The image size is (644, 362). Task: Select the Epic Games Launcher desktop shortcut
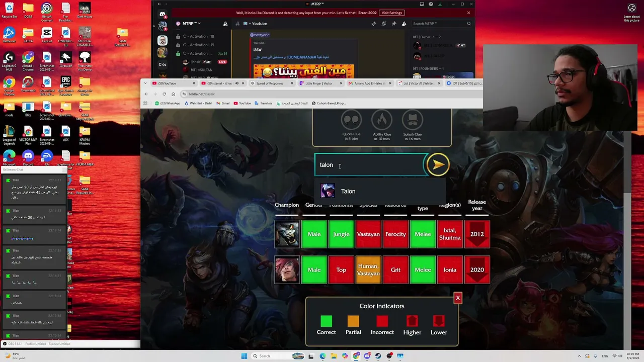point(65,86)
